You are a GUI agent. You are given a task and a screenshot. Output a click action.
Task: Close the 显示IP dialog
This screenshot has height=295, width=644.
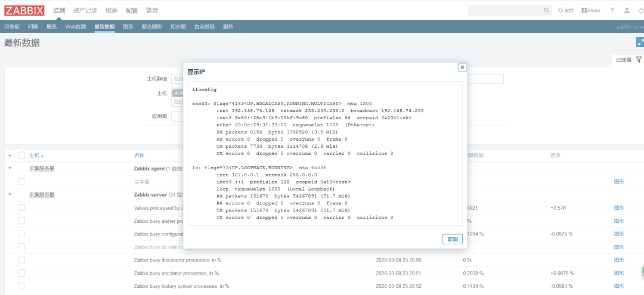[462, 67]
